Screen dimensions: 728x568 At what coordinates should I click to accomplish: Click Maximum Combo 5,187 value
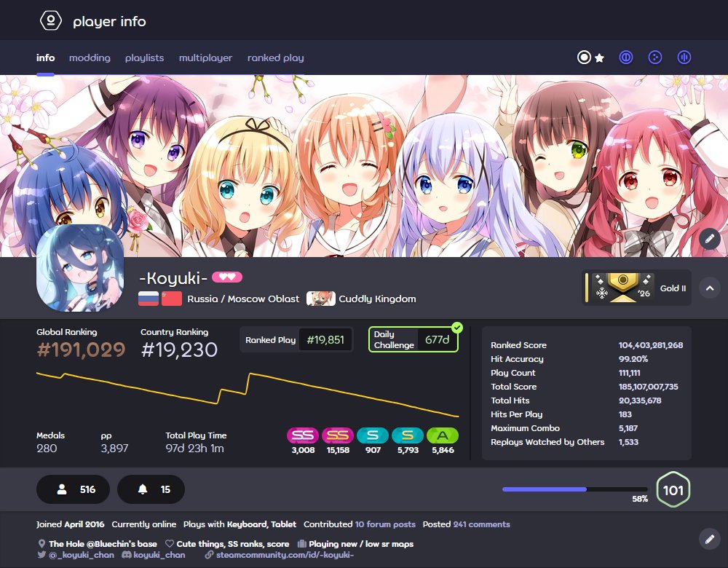[x=628, y=428]
